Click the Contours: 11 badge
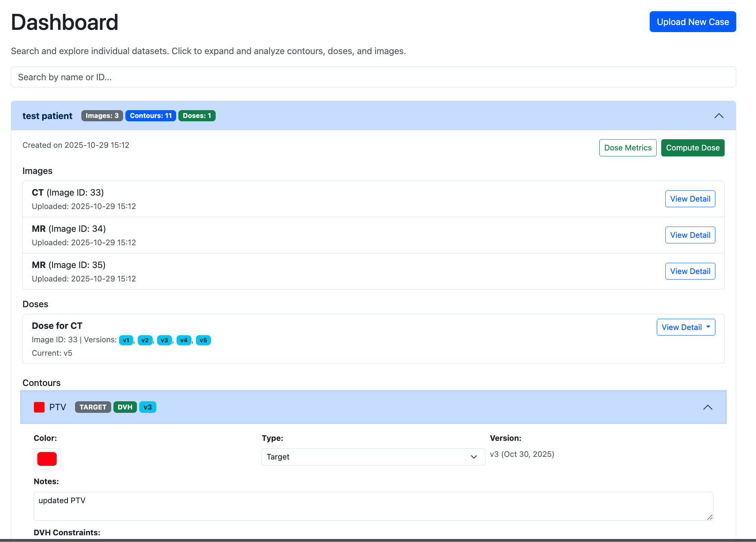 pyautogui.click(x=150, y=115)
